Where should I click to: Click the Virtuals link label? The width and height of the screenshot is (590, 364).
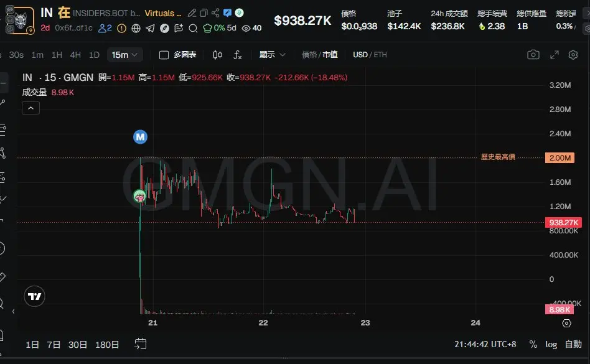pos(162,13)
